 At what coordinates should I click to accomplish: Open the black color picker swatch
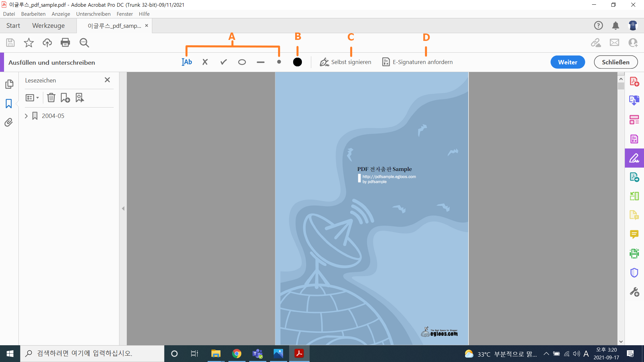297,62
